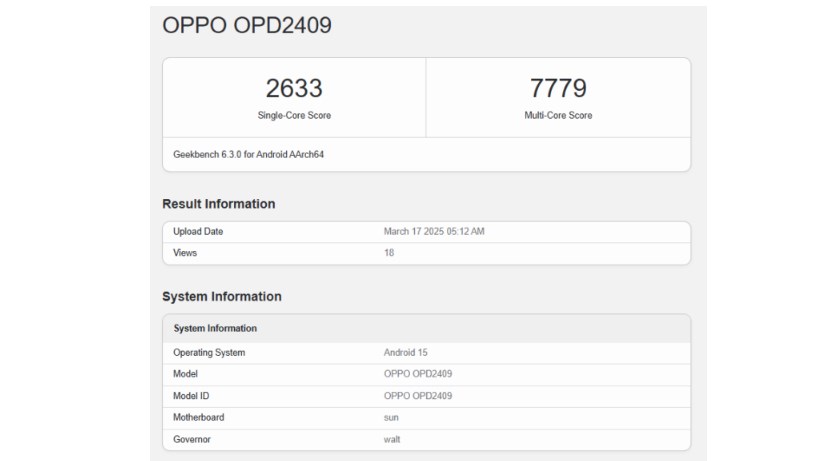The width and height of the screenshot is (830, 461).
Task: Click the Upload Date label
Action: pyautogui.click(x=198, y=231)
